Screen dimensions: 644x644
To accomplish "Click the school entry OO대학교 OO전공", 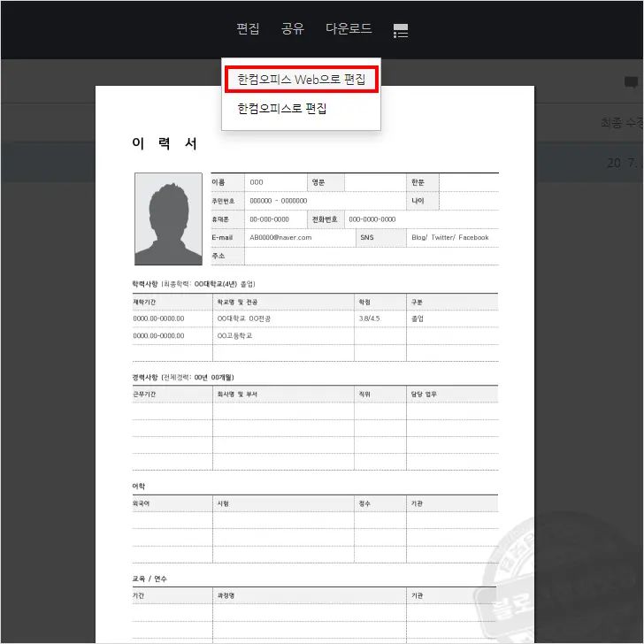I will click(243, 318).
